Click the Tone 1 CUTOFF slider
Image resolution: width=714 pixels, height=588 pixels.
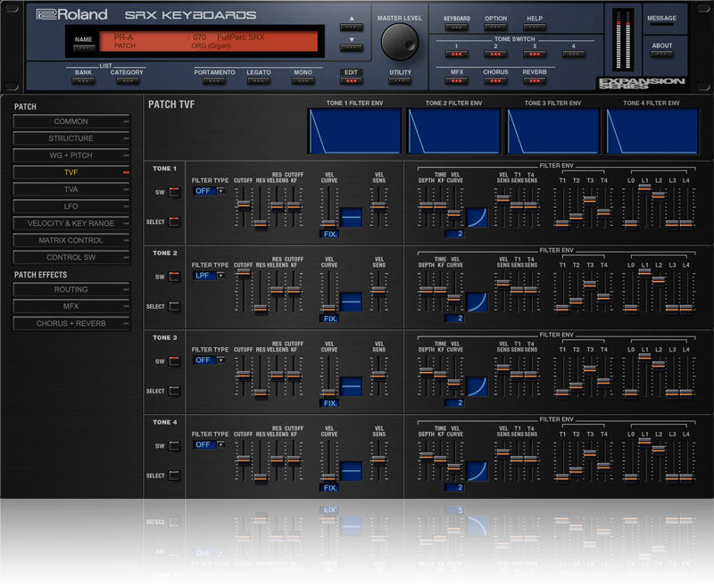(244, 207)
